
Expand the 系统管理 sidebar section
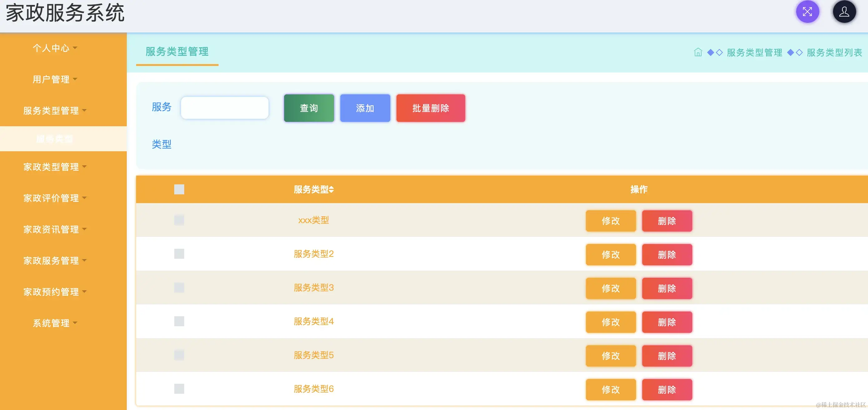coord(55,323)
